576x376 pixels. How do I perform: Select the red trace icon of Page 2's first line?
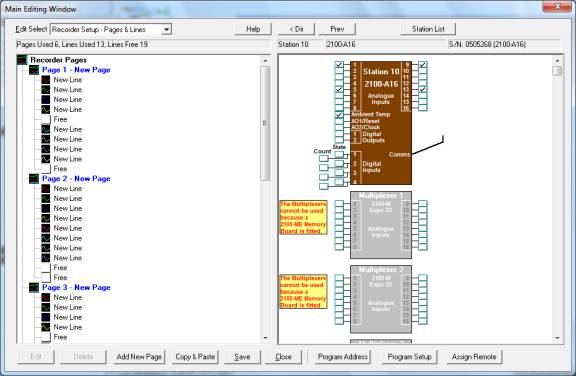tap(46, 189)
